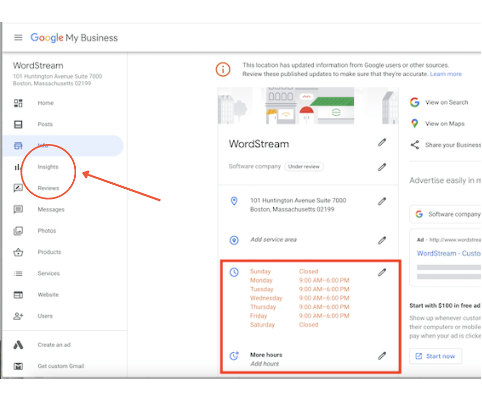Click the WordStream business name heading

[x=259, y=144]
